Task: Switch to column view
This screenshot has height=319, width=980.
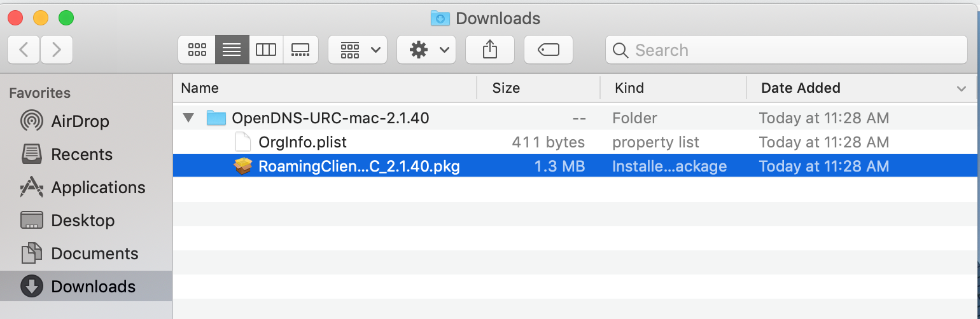Action: tap(266, 50)
